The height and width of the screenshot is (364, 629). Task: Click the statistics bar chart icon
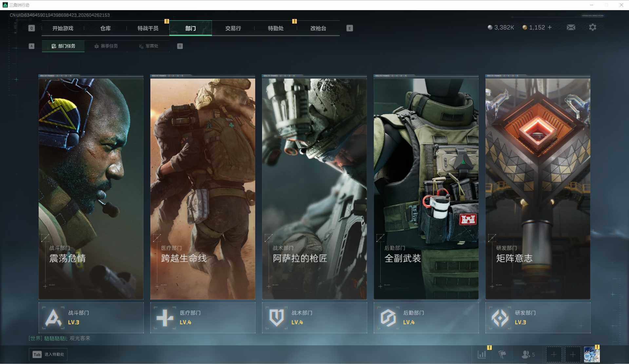pyautogui.click(x=482, y=355)
